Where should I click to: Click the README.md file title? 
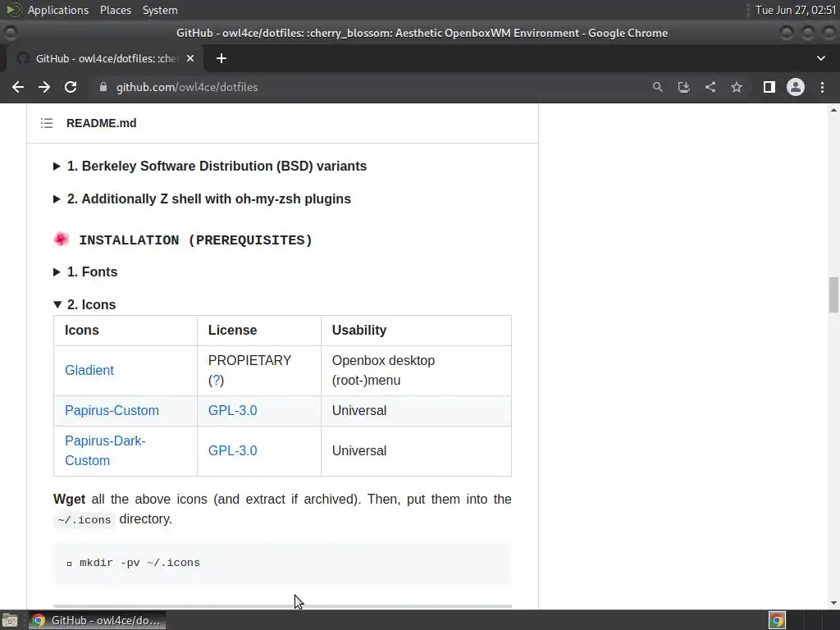pos(101,123)
